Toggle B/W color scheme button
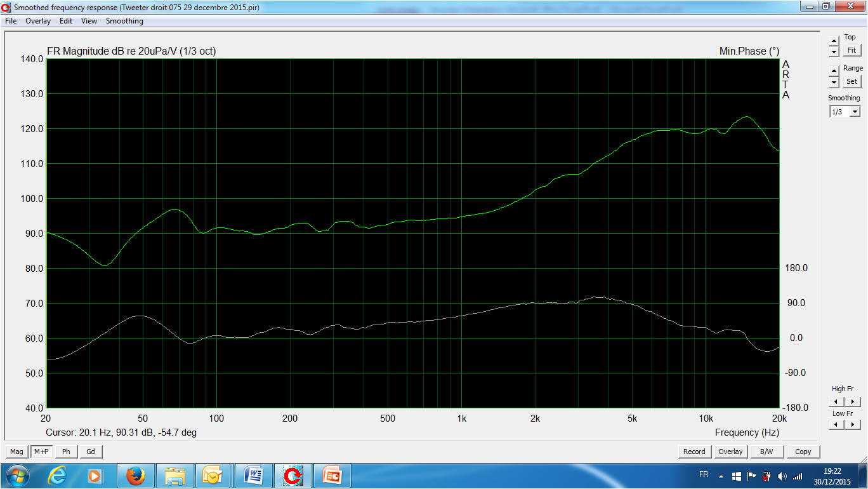Screen dimensions: 868x489 click(x=766, y=452)
